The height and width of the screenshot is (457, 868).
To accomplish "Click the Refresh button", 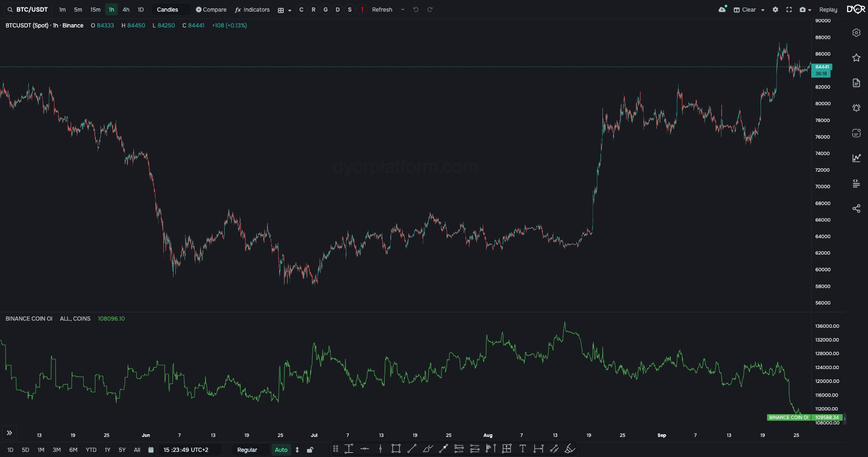I will 382,9.
